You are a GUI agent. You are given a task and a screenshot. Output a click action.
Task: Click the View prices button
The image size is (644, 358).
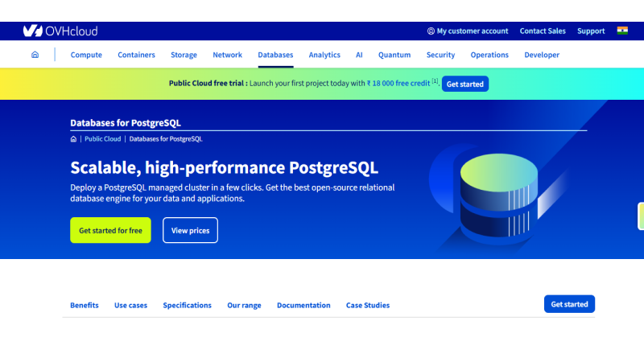190,230
